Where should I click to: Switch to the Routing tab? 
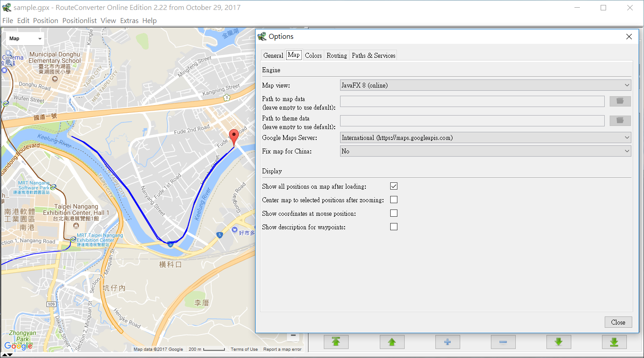click(336, 56)
